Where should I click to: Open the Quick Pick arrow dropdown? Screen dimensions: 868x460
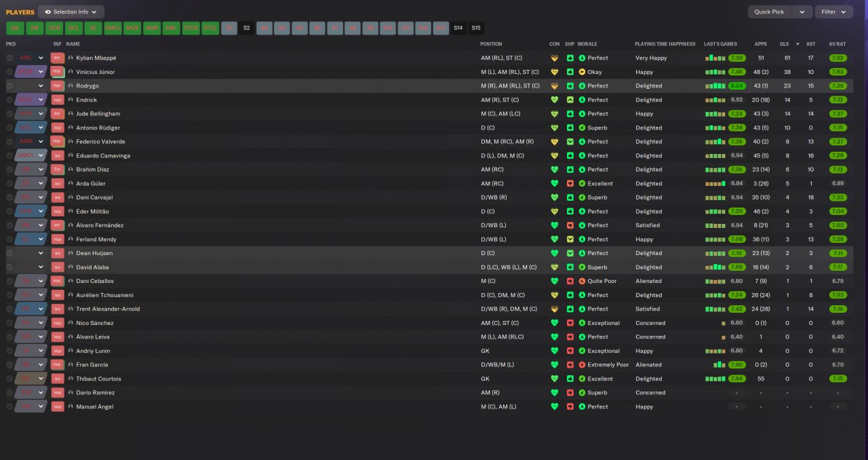803,12
